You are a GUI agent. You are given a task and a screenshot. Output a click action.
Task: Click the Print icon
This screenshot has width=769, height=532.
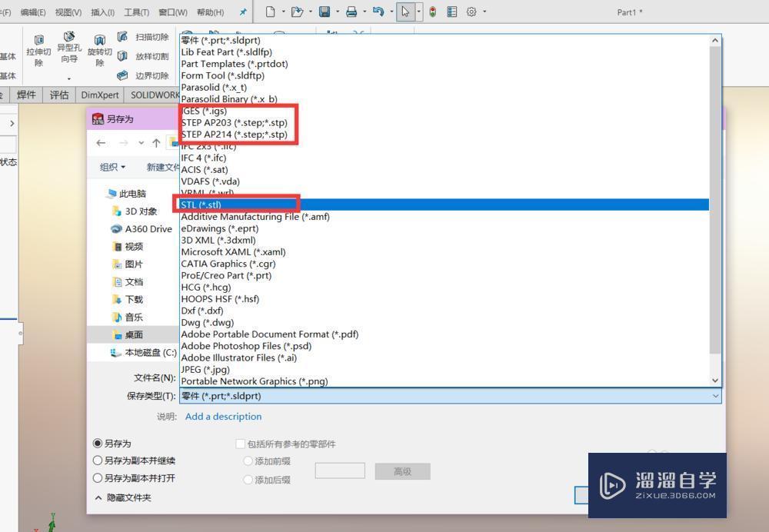click(x=351, y=12)
